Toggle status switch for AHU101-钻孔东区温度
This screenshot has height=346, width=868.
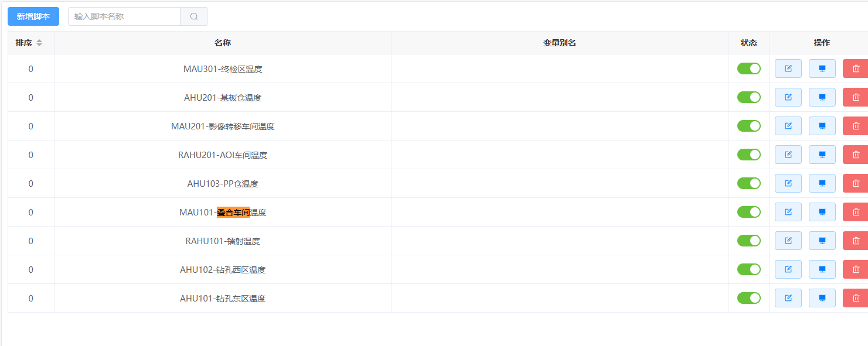click(x=749, y=298)
